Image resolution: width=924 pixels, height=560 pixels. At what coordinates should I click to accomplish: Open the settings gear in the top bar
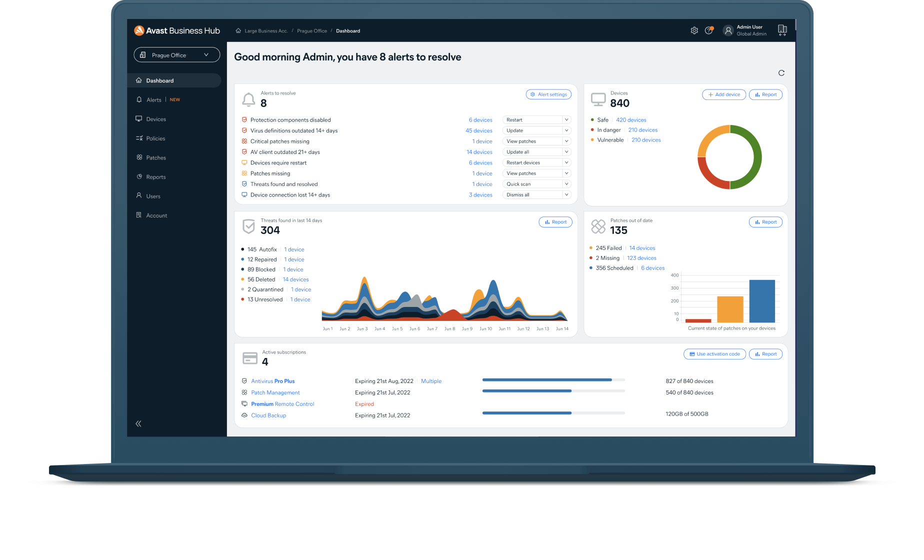[x=694, y=30]
